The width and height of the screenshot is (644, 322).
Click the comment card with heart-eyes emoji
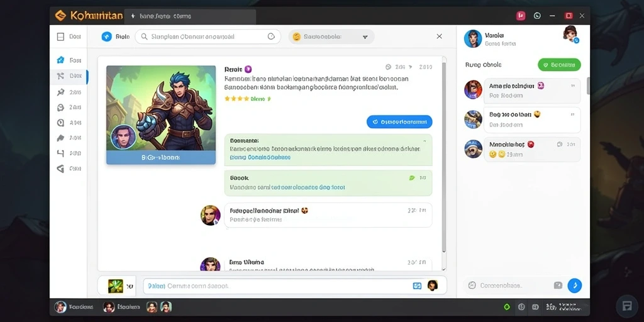328,215
